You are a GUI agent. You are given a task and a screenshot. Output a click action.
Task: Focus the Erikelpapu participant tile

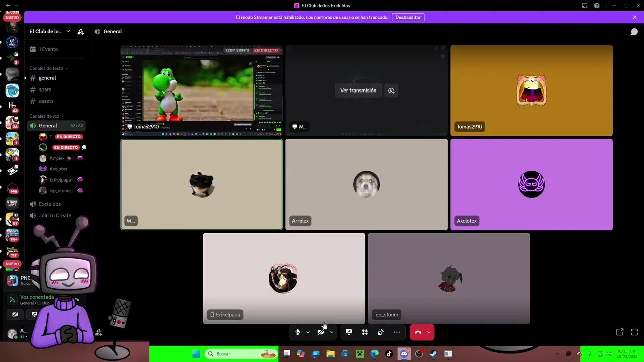tap(284, 279)
